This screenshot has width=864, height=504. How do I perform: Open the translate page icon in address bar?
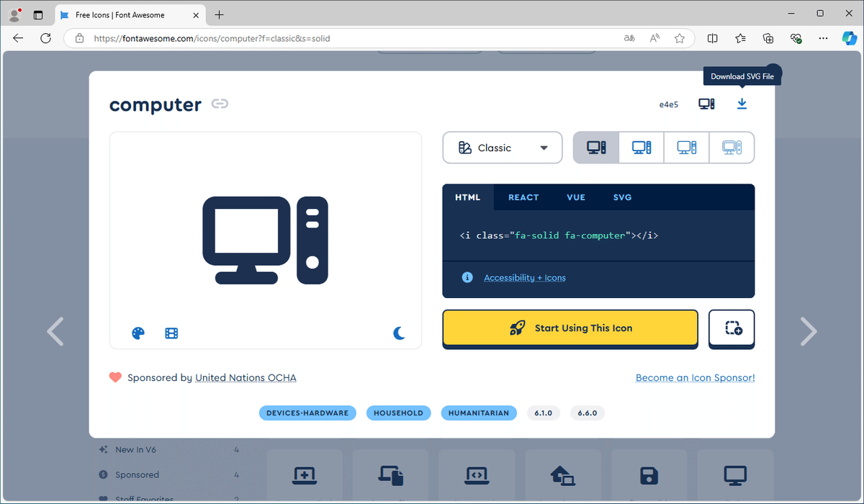(629, 38)
